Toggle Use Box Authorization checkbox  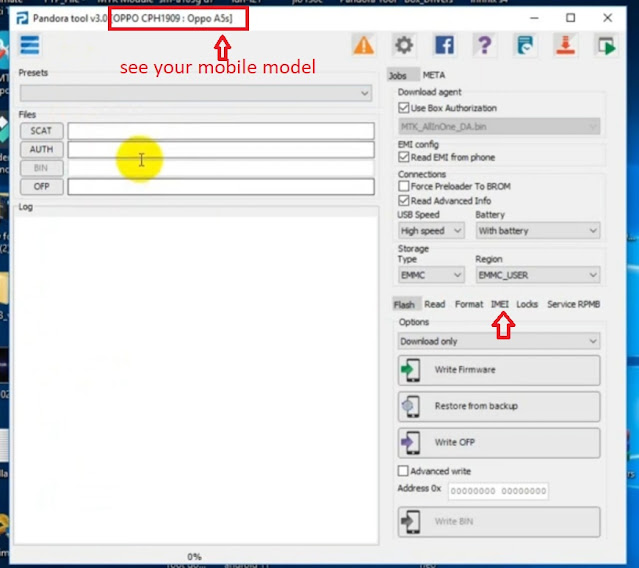[403, 108]
